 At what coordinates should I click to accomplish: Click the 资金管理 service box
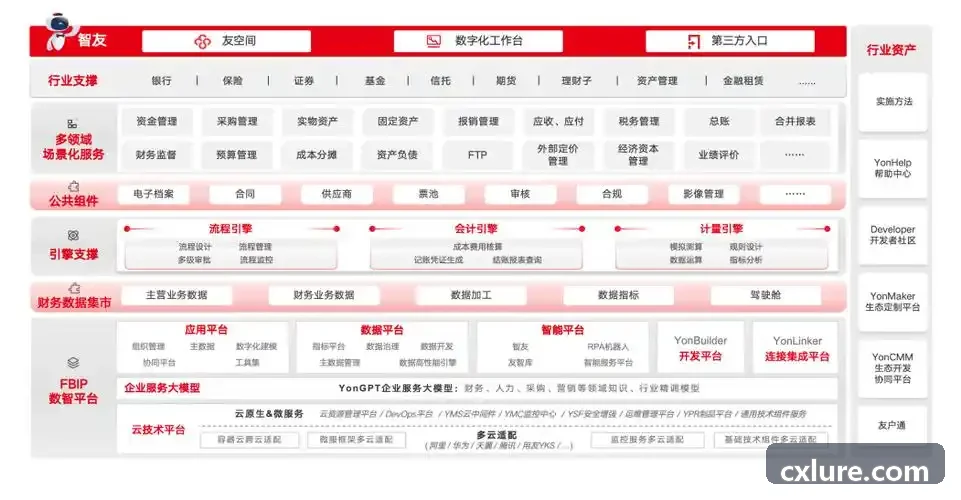[156, 121]
